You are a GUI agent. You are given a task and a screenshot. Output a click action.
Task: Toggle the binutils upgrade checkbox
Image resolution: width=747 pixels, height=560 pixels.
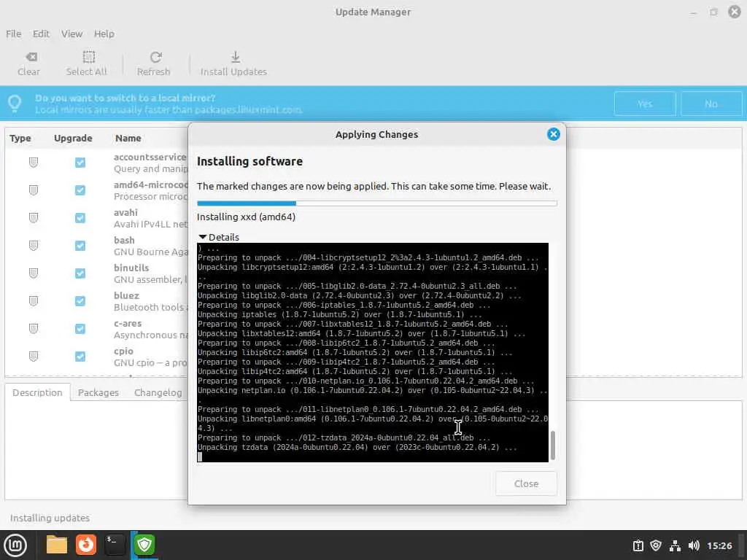click(80, 273)
